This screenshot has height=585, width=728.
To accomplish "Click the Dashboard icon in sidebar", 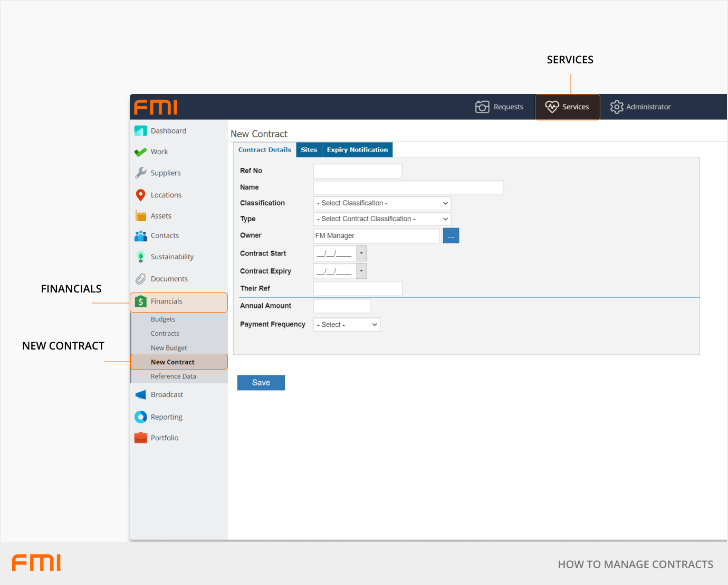I will pos(140,131).
